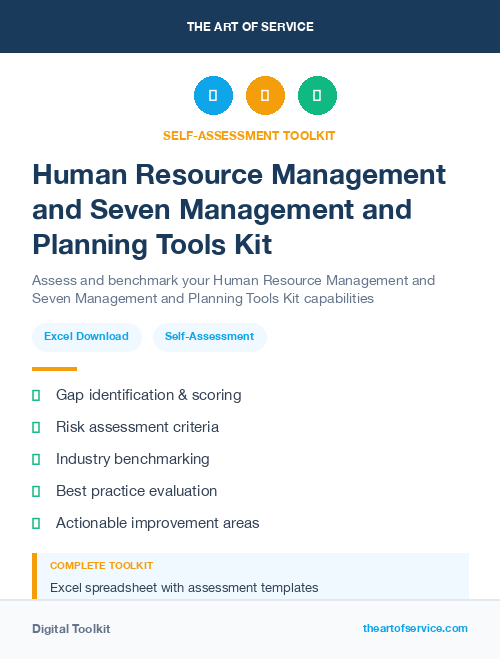This screenshot has width=500, height=659.
Task: Open the theartofservice.com link
Action: click(x=415, y=628)
